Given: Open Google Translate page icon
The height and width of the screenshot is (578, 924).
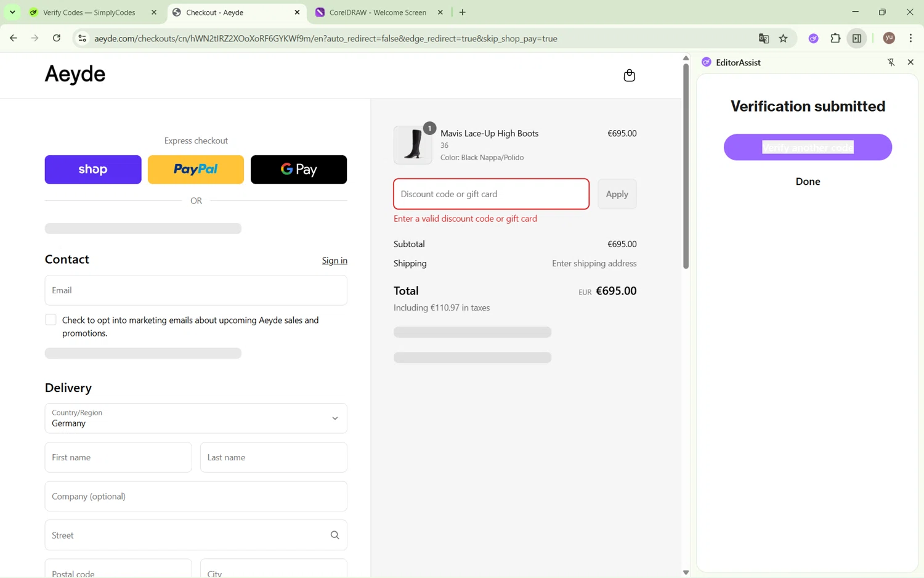Looking at the screenshot, I should click(764, 38).
